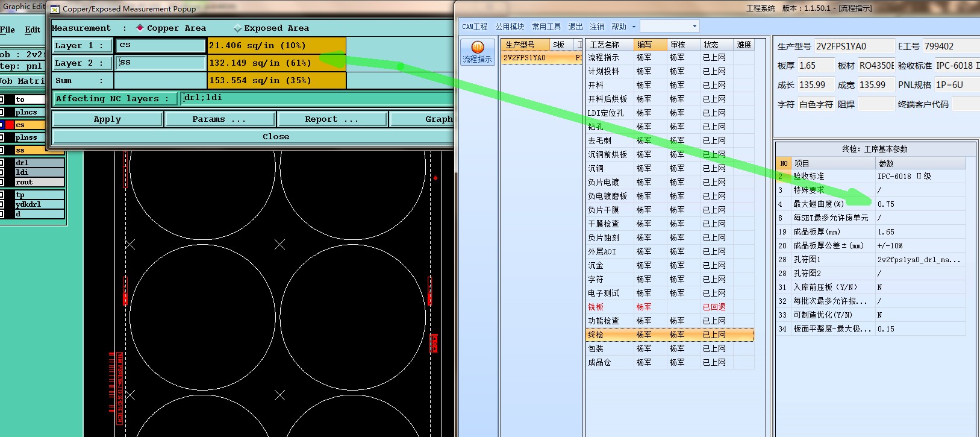
Task: Click the 注销 menu item
Action: click(x=597, y=27)
